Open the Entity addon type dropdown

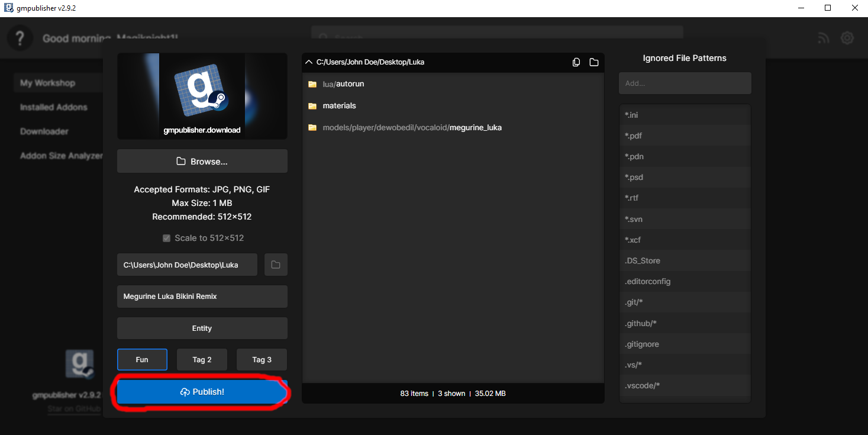pos(202,328)
